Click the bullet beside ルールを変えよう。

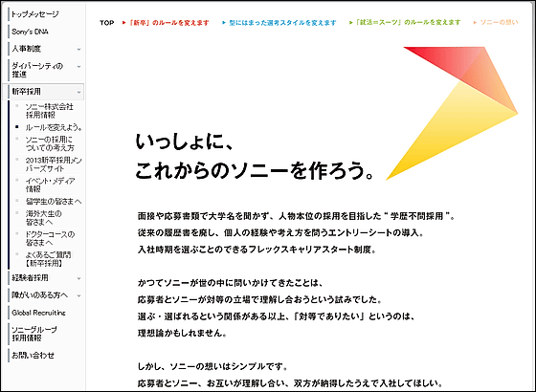(17, 126)
